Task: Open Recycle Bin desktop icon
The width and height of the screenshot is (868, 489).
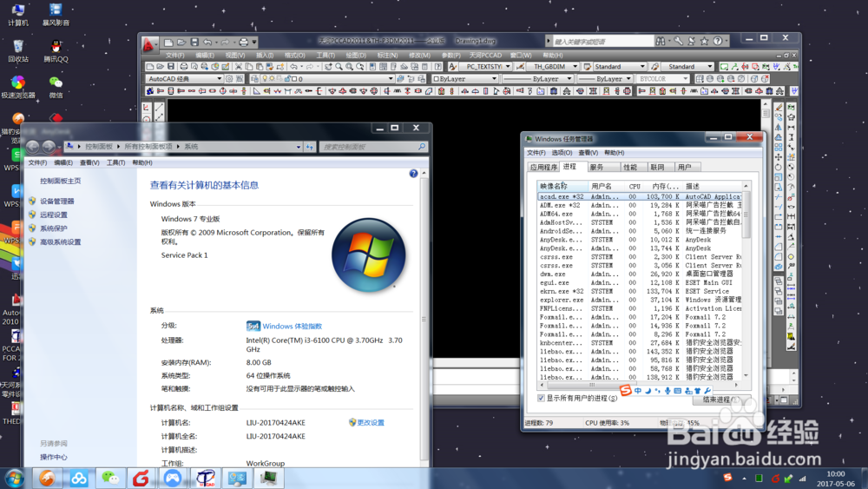Action: [18, 51]
